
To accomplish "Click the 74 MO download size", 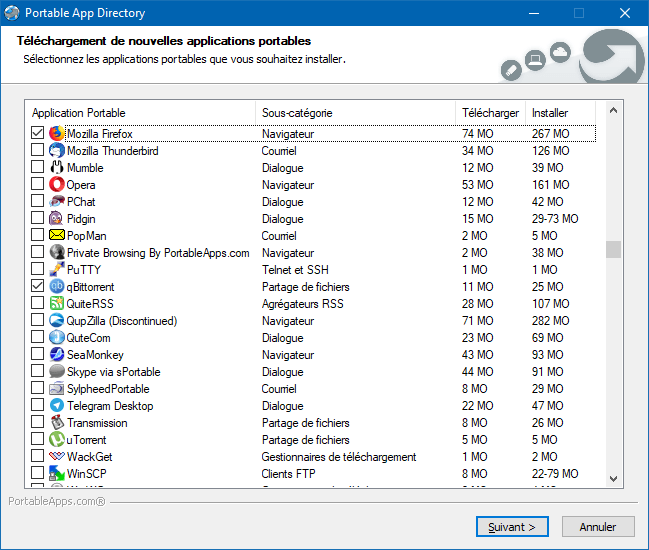I will tap(478, 134).
